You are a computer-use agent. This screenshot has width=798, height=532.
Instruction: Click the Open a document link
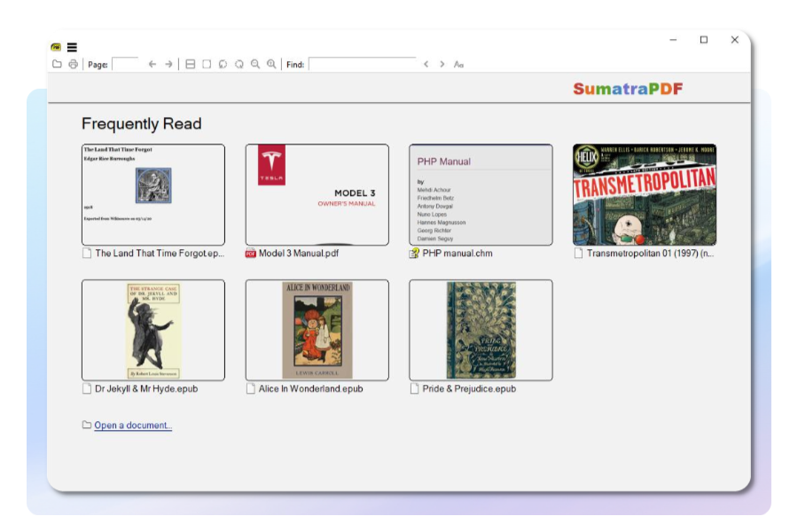click(x=133, y=425)
